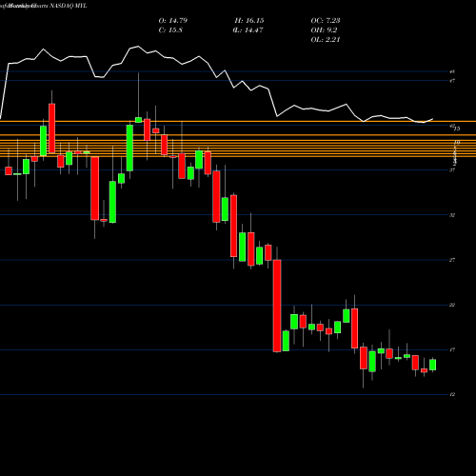
Task: Select the OC: 7.23 readout
Action: pos(326,21)
